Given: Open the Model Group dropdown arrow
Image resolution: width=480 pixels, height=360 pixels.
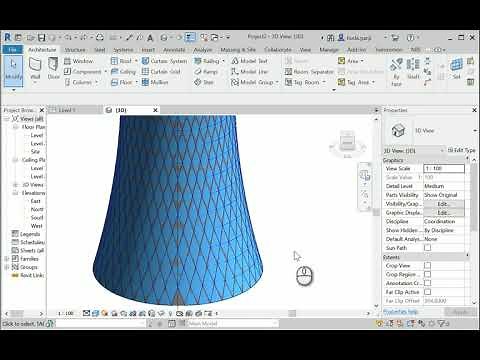Looking at the screenshot, I should pyautogui.click(x=277, y=82).
